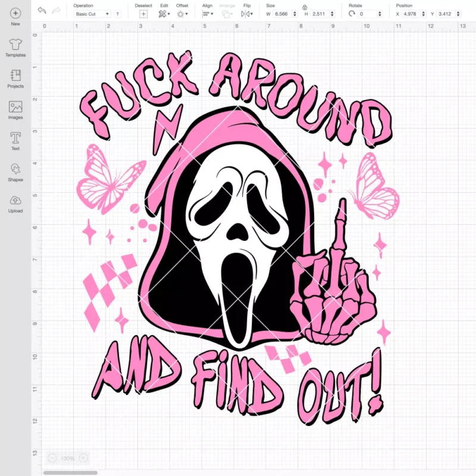The height and width of the screenshot is (476, 476).
Task: Adjust the X position stepper arrows
Action: tap(424, 14)
